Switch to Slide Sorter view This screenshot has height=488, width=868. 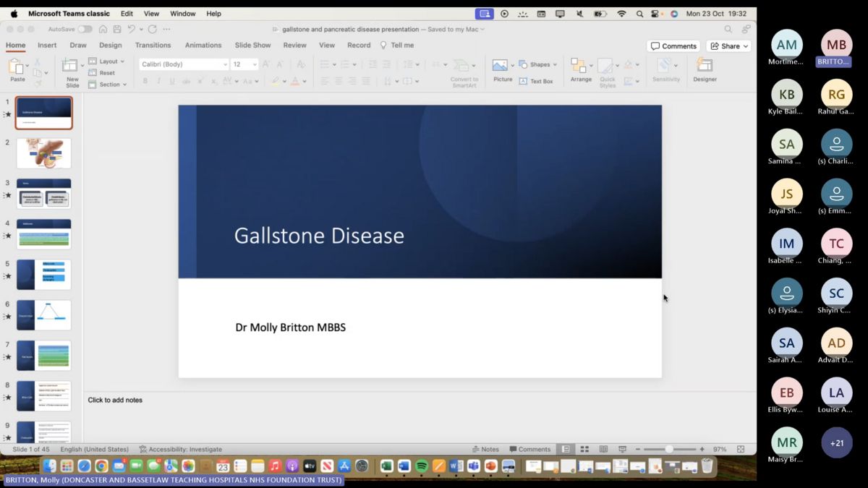[584, 449]
